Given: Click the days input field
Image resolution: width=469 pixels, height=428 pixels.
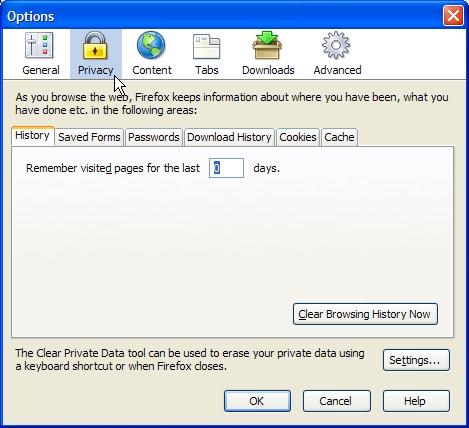Looking at the screenshot, I should click(x=226, y=168).
